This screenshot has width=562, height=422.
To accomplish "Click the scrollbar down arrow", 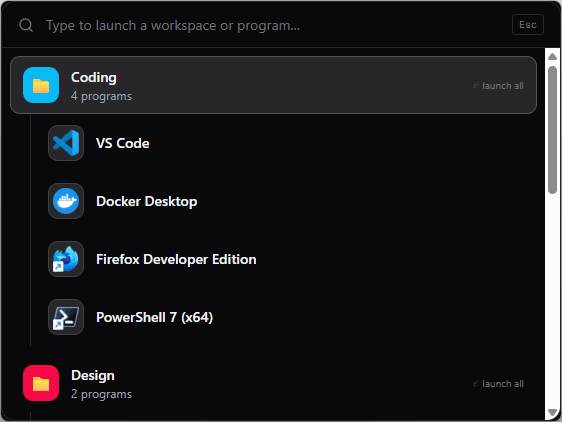I will 552,413.
